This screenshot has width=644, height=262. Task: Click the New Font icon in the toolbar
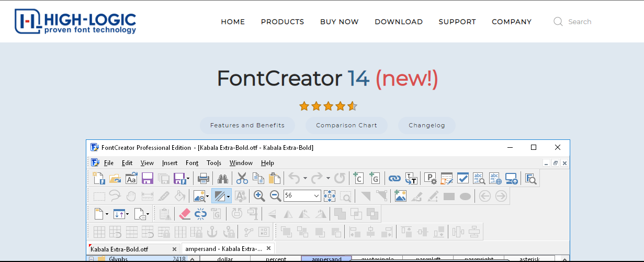coord(99,178)
